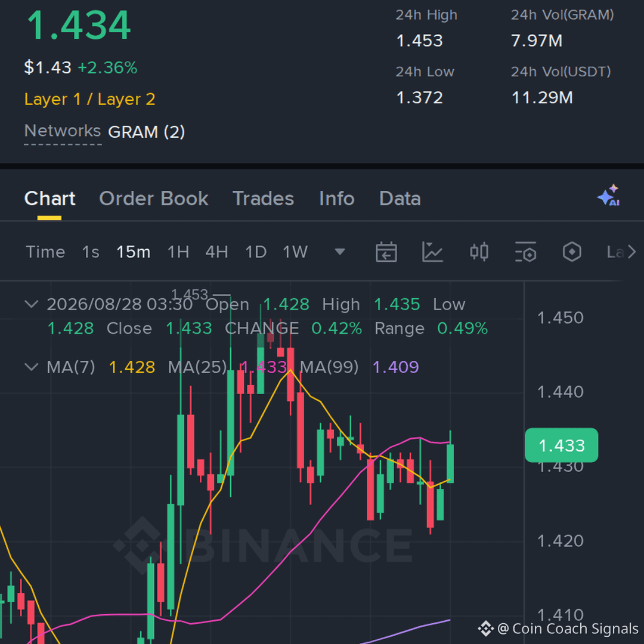Select the Time line chart view

click(x=45, y=252)
